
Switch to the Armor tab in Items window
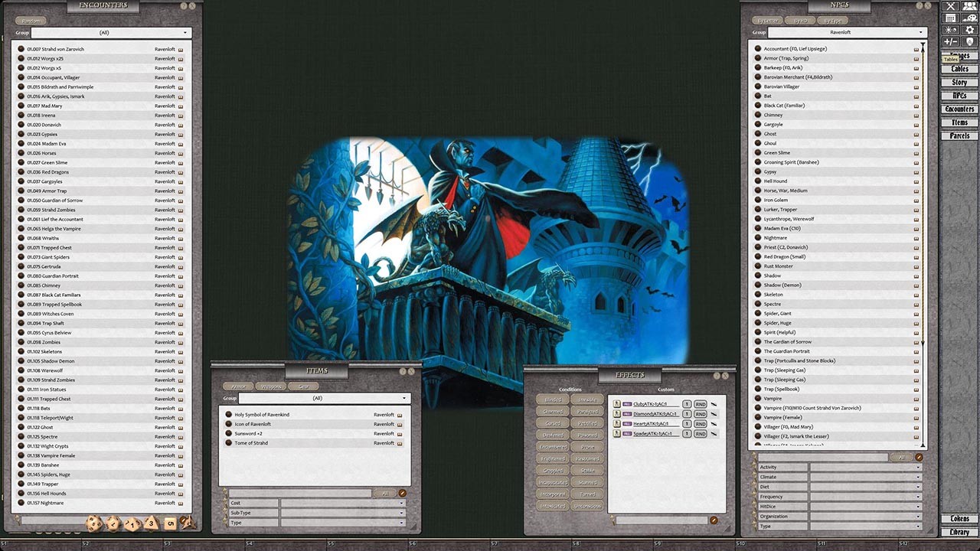(237, 386)
